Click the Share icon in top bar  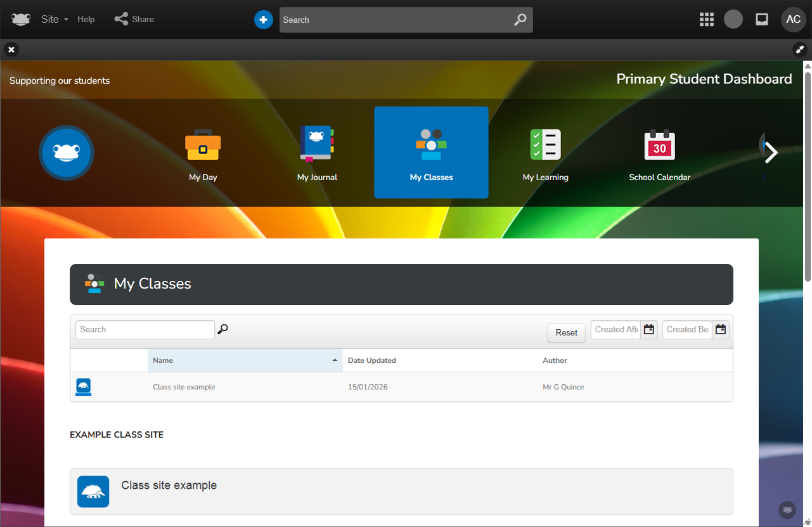(x=121, y=19)
